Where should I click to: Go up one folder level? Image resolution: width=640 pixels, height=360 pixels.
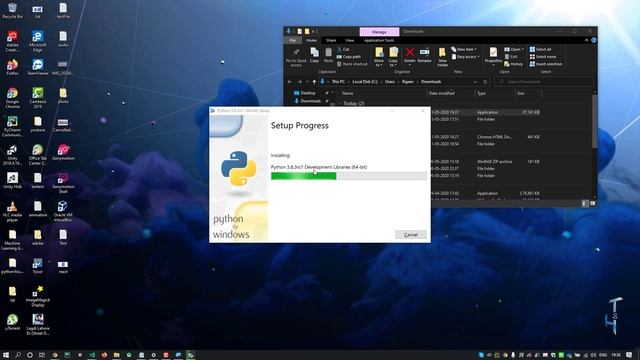314,82
